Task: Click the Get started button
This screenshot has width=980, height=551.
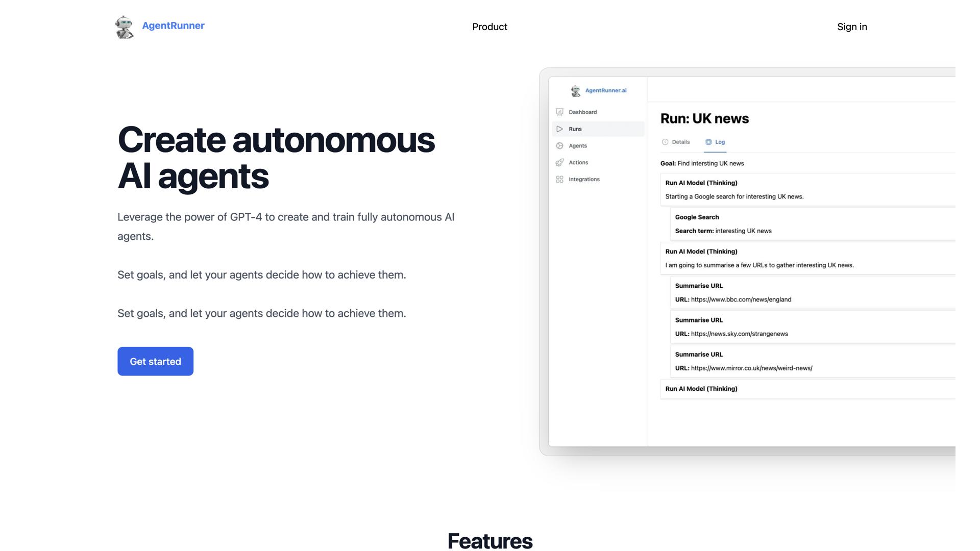Action: 155,361
